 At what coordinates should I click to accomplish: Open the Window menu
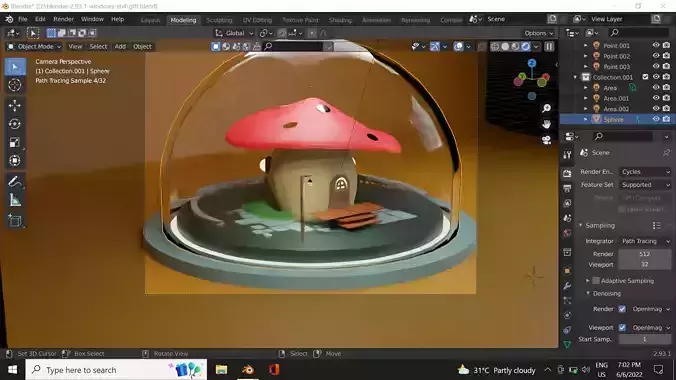(92, 19)
